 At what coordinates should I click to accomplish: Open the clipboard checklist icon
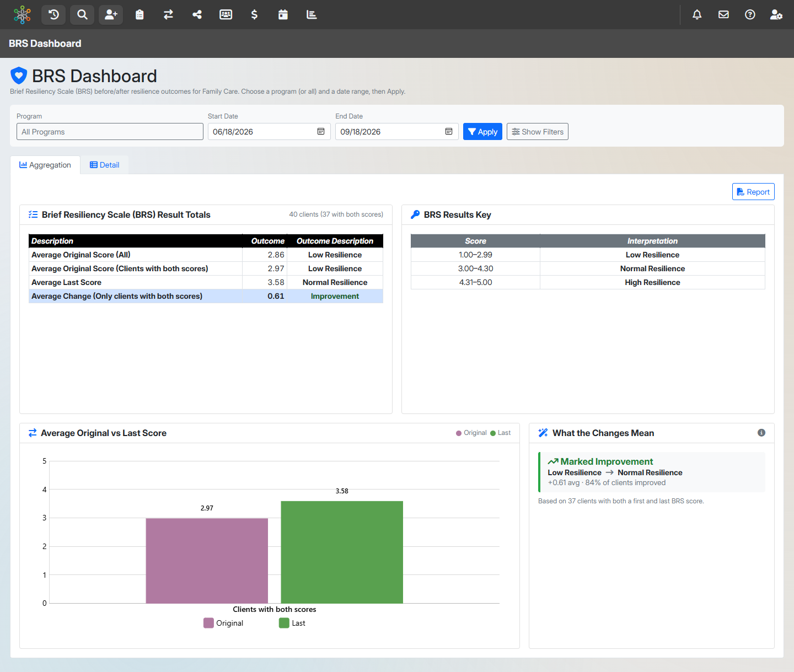coord(140,15)
